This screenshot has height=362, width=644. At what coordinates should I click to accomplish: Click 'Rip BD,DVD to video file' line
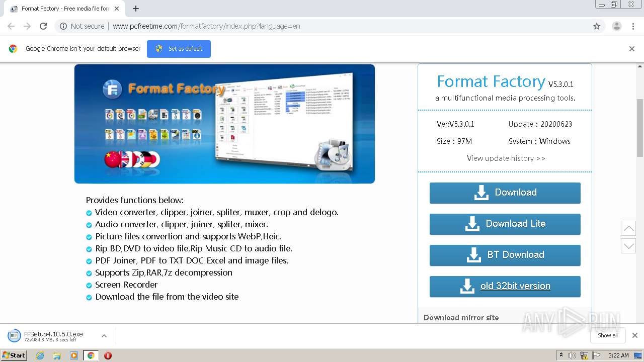pyautogui.click(x=194, y=248)
